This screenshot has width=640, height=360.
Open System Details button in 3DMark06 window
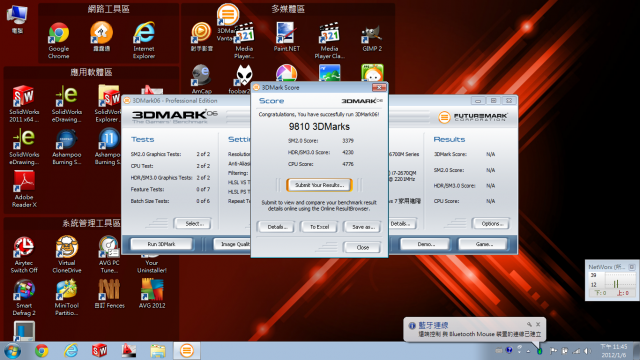(x=402, y=224)
